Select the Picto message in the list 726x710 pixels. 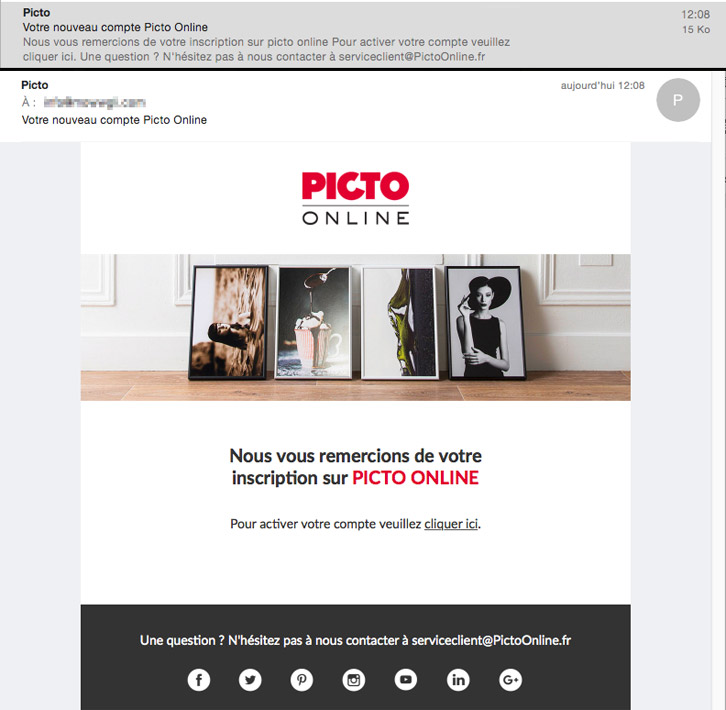[x=363, y=35]
